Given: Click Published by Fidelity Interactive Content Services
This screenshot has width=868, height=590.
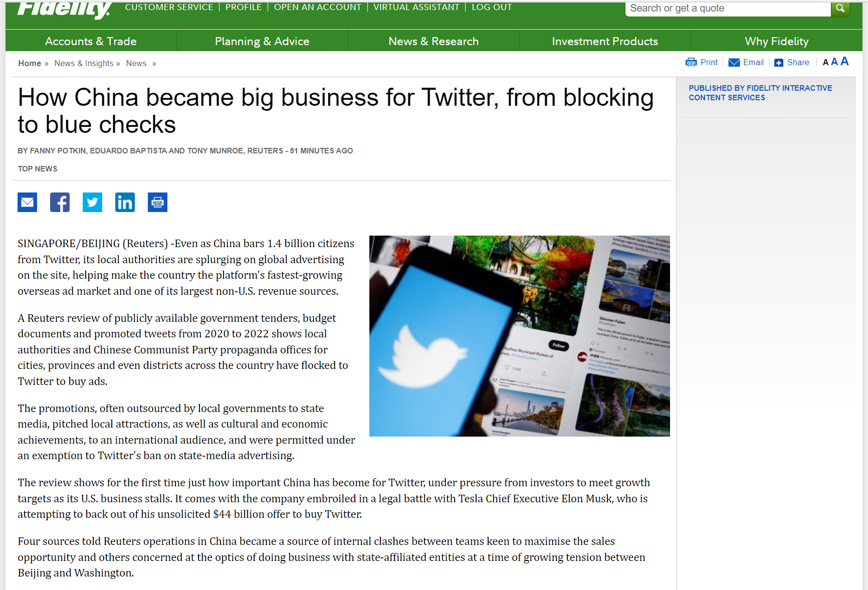Looking at the screenshot, I should pyautogui.click(x=760, y=93).
